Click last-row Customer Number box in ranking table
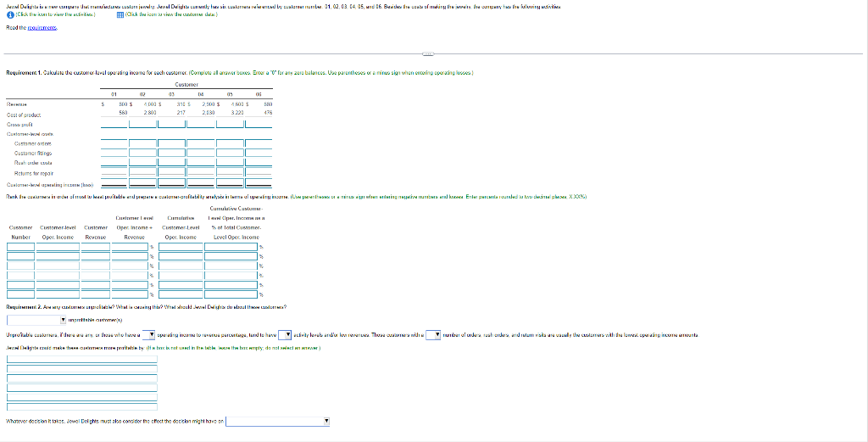The image size is (868, 442). [x=21, y=294]
